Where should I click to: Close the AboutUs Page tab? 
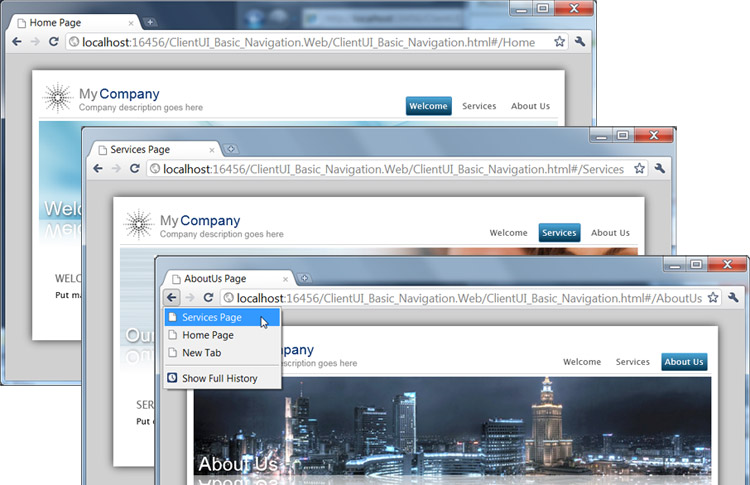[286, 279]
